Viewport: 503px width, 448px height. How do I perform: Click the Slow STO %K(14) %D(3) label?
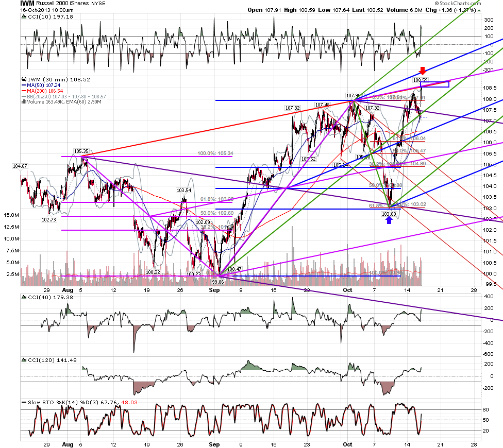(x=63, y=403)
